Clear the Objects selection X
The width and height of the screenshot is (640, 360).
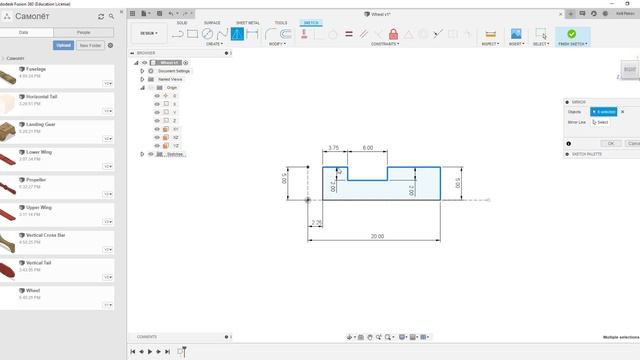click(622, 112)
